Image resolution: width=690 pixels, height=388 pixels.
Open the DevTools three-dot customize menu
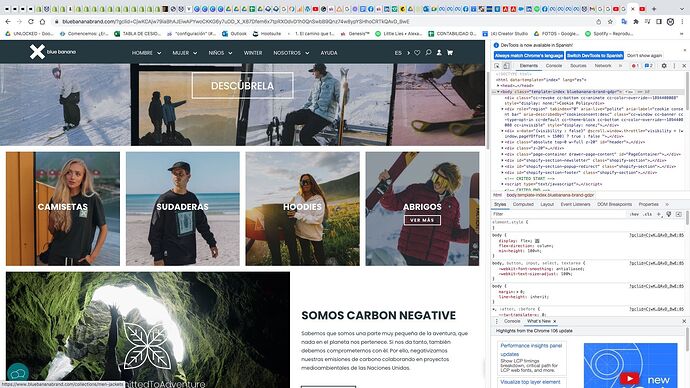pos(674,66)
